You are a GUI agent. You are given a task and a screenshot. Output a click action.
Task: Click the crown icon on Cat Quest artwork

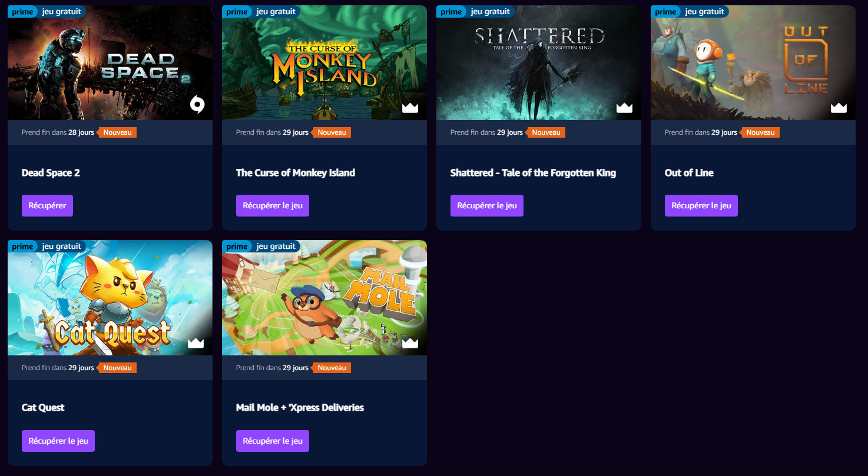pyautogui.click(x=196, y=343)
